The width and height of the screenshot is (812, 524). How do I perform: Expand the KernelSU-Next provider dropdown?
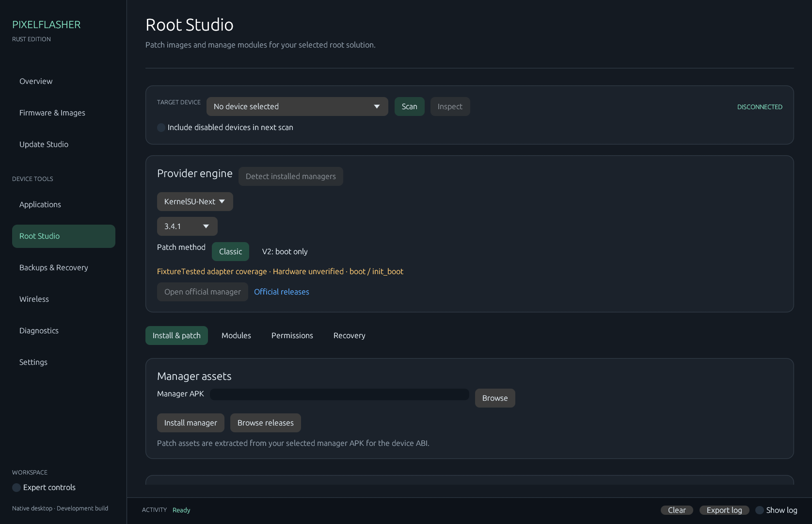tap(195, 202)
